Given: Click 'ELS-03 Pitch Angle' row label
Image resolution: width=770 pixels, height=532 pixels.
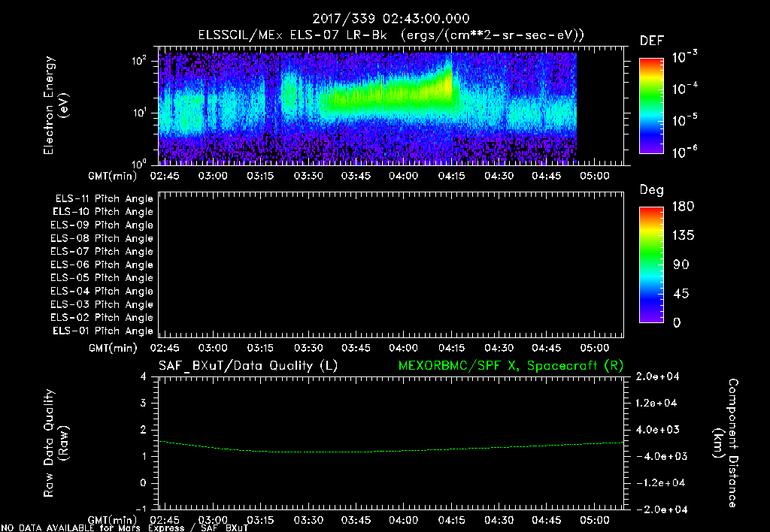Looking at the screenshot, I should [x=102, y=304].
